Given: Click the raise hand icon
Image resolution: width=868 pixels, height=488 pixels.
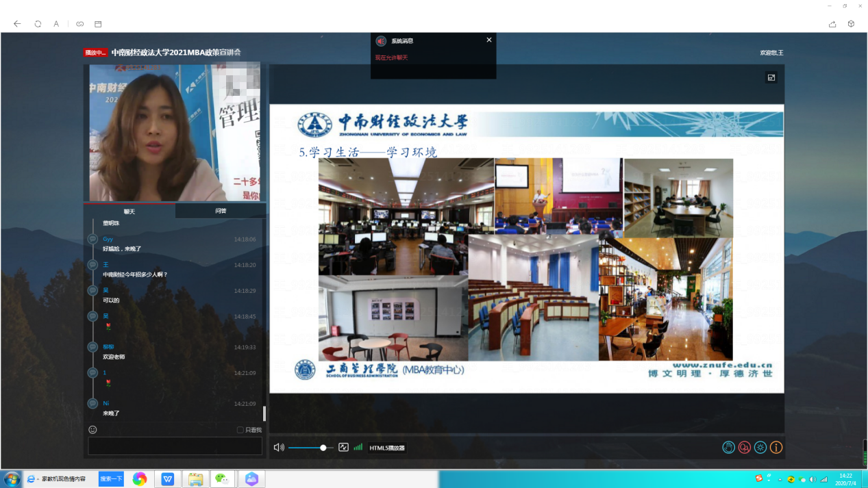Looking at the screenshot, I should tap(728, 448).
